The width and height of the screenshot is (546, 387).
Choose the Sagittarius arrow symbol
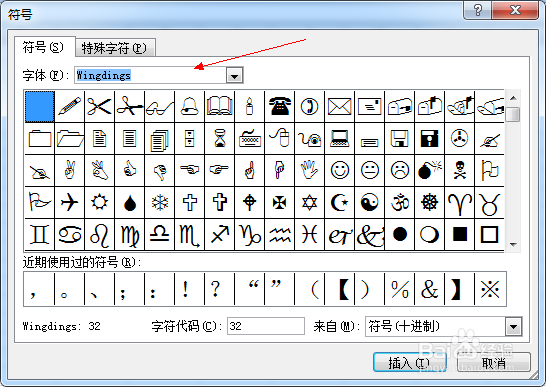point(219,234)
